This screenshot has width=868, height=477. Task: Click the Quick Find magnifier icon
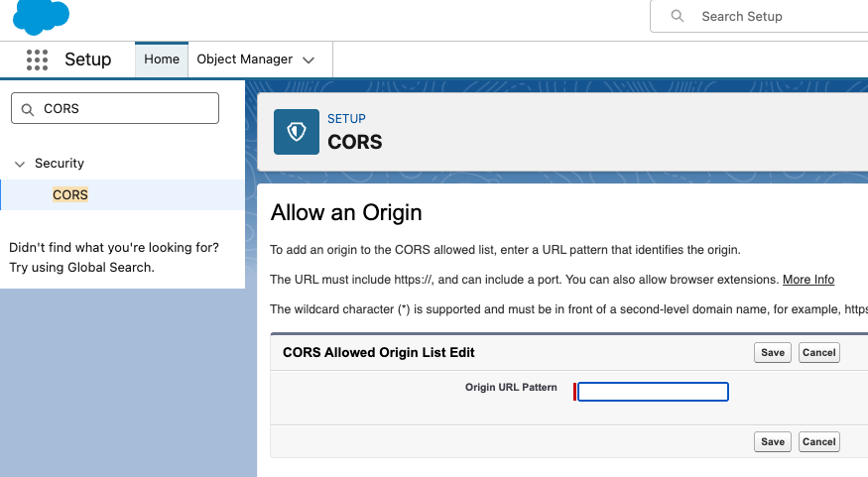27,109
